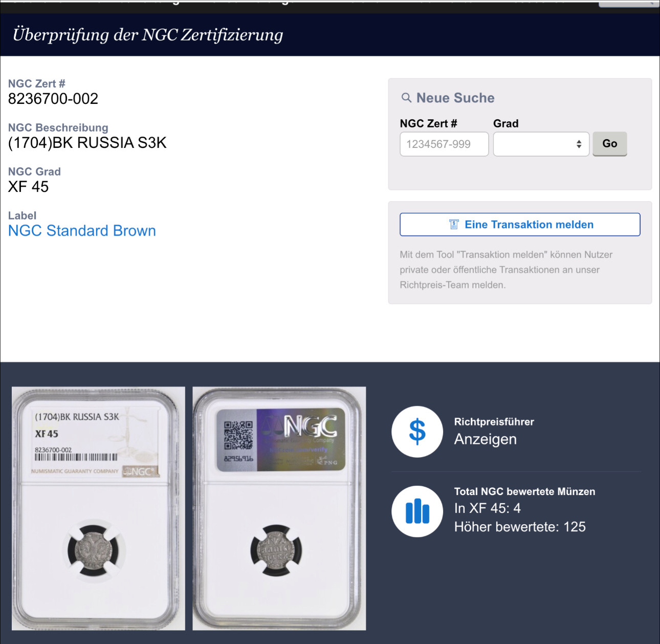This screenshot has width=660, height=644.
Task: Click the Go button
Action: [609, 144]
